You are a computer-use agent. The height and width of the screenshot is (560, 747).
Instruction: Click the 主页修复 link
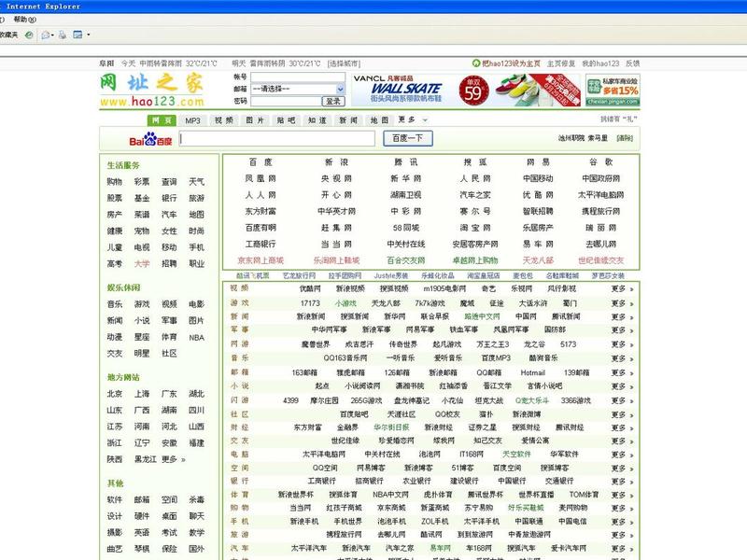[x=561, y=63]
